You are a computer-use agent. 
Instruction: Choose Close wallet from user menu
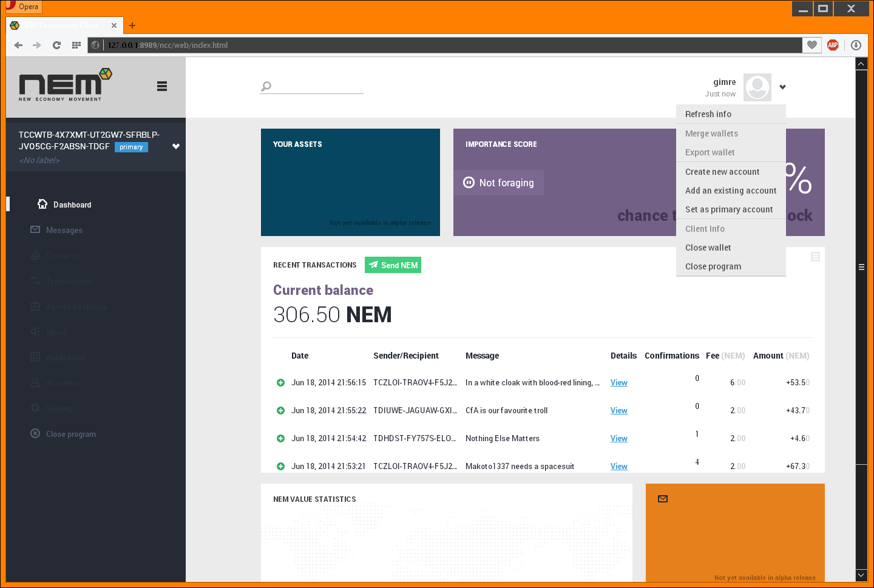731,248
